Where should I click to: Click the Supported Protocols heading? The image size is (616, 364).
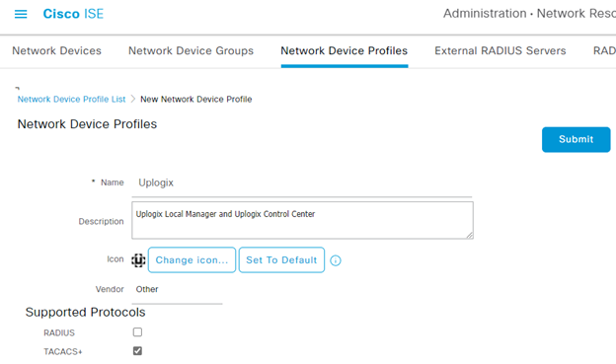coord(85,312)
